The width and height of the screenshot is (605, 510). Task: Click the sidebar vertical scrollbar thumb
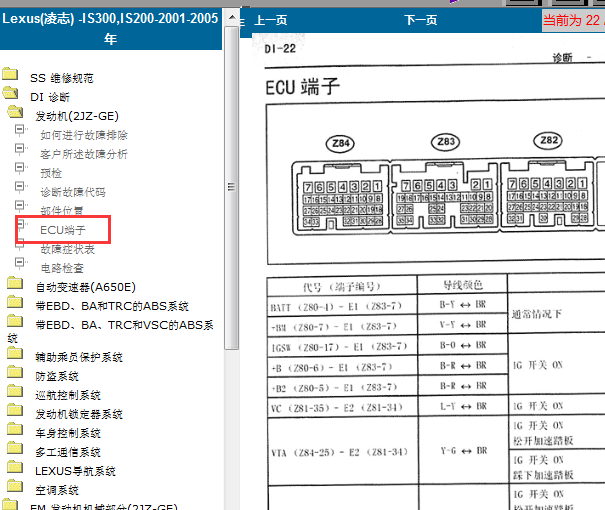click(232, 188)
